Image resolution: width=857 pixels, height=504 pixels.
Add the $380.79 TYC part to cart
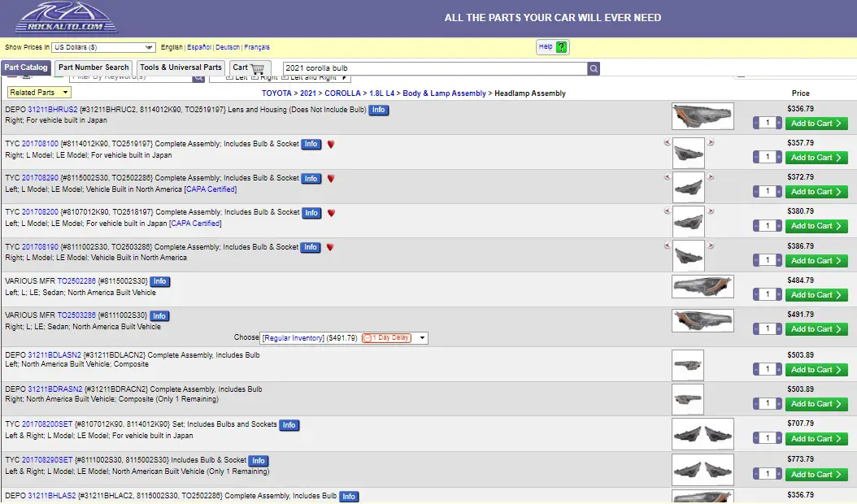[x=816, y=226]
